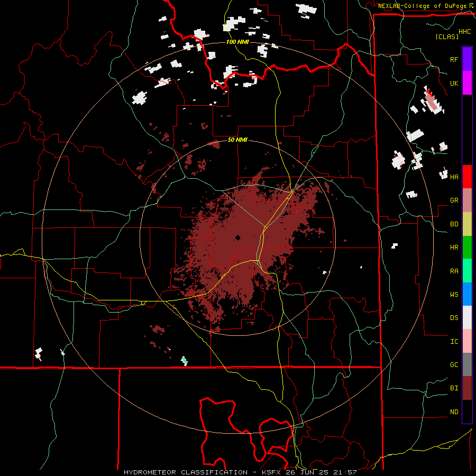Click the RF purple legend swatch
This screenshot has height=476, width=476.
(x=467, y=59)
